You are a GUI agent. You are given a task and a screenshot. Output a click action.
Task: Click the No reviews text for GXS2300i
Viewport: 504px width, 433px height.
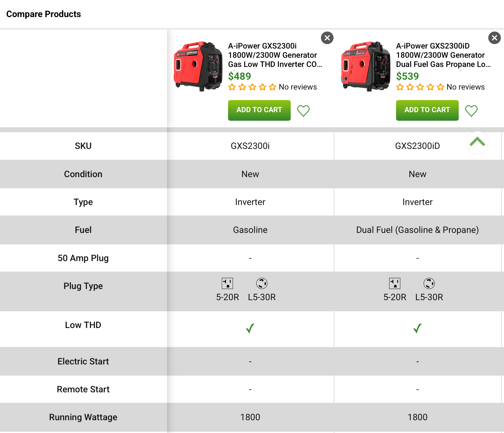(x=298, y=87)
